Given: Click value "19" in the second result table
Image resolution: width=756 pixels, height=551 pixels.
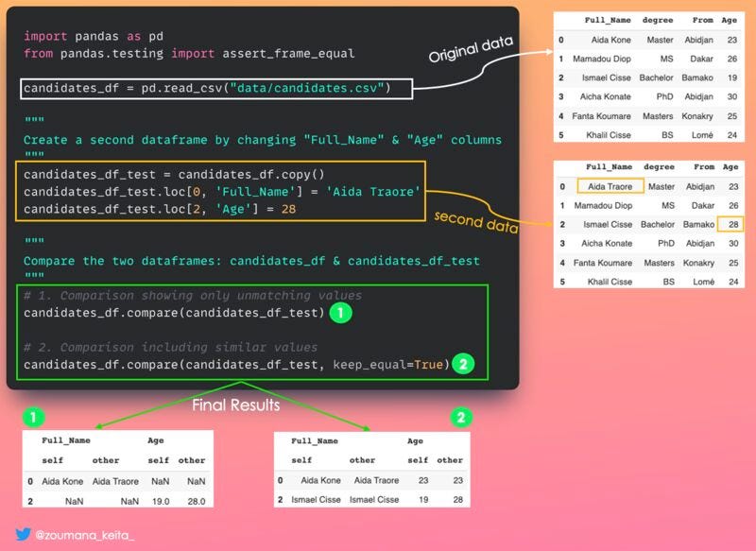Looking at the screenshot, I should 423,500.
